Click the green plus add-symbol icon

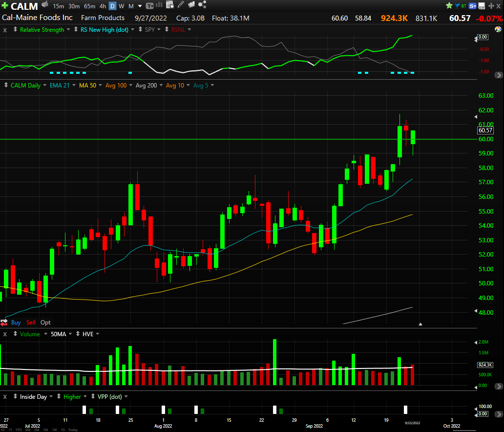click(x=5, y=5)
